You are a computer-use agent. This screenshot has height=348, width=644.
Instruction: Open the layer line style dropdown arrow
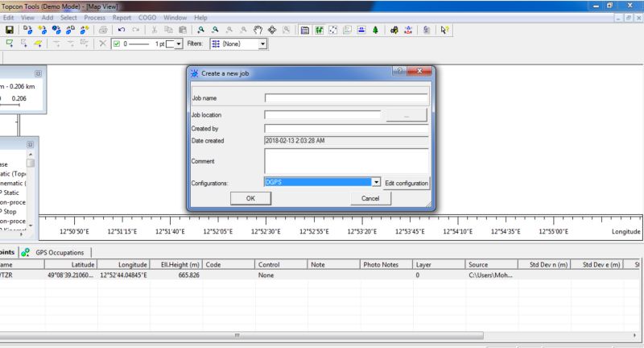pyautogui.click(x=179, y=44)
